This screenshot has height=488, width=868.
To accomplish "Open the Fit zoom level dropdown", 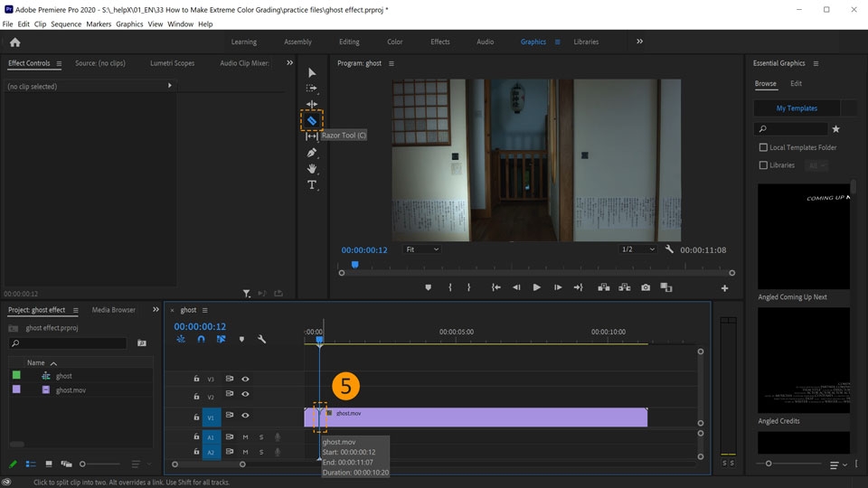I will pos(422,249).
